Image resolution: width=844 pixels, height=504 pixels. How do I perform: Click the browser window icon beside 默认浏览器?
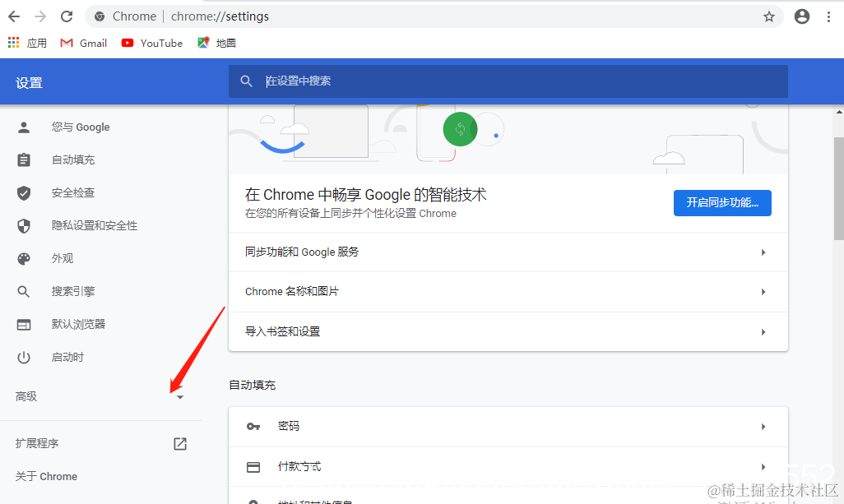[x=24, y=325]
